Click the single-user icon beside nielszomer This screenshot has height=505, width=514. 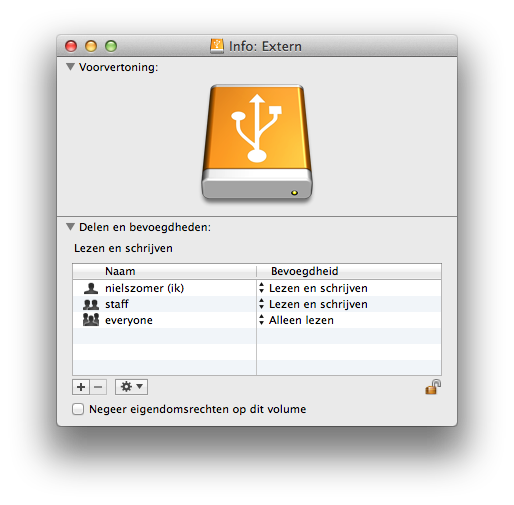pos(91,288)
